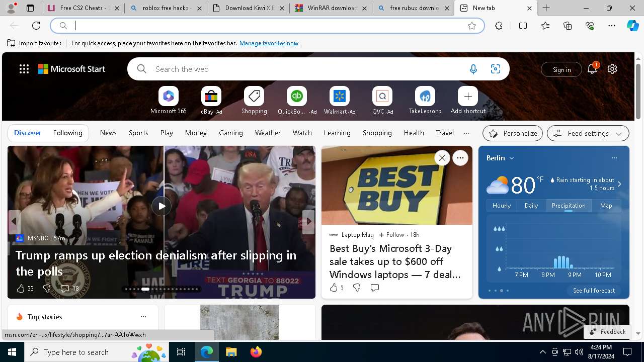Click the page vertical scrollbar
Screen dimensions: 644x362
tap(638, 90)
